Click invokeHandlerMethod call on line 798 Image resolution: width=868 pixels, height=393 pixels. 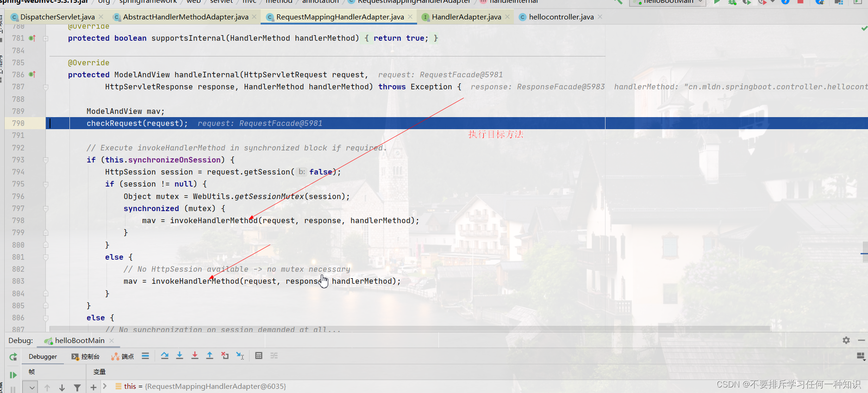pyautogui.click(x=294, y=221)
